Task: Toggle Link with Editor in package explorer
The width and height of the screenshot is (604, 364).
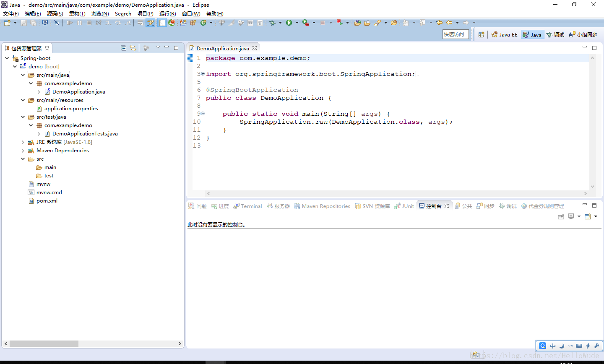Action: coord(133,48)
